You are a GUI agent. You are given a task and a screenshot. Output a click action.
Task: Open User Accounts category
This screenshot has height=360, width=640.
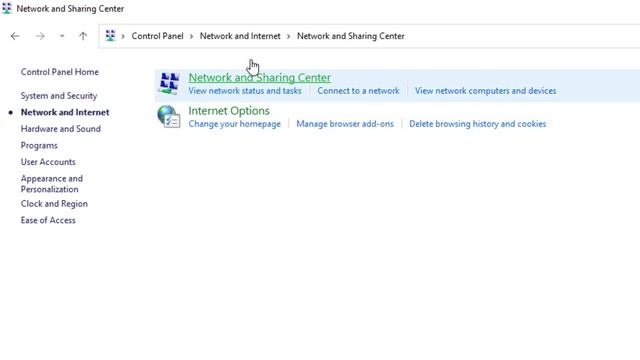tap(48, 162)
